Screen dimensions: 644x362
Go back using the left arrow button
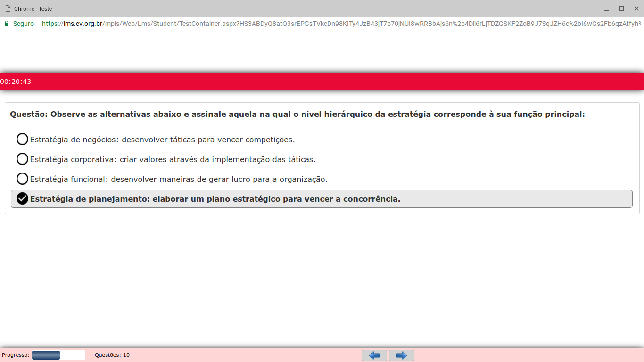tap(374, 355)
